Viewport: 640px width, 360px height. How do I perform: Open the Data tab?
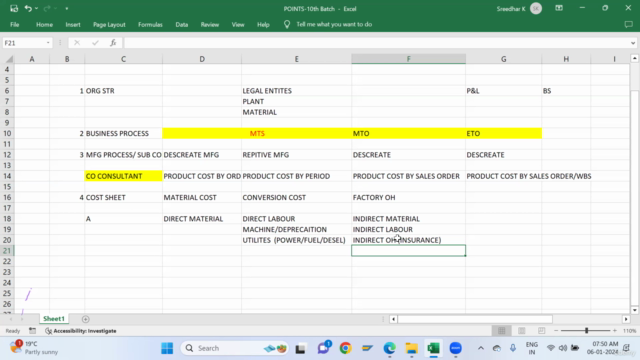(182, 24)
